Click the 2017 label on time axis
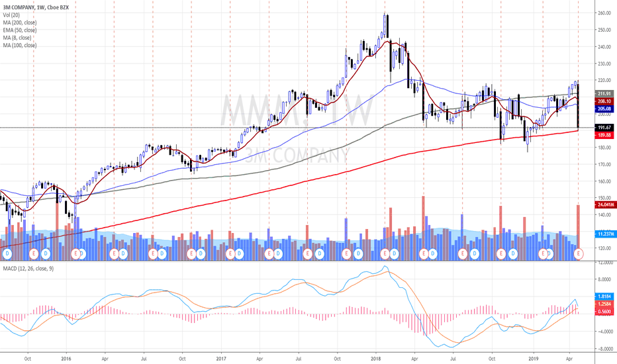The height and width of the screenshot is (364, 617). point(221,359)
